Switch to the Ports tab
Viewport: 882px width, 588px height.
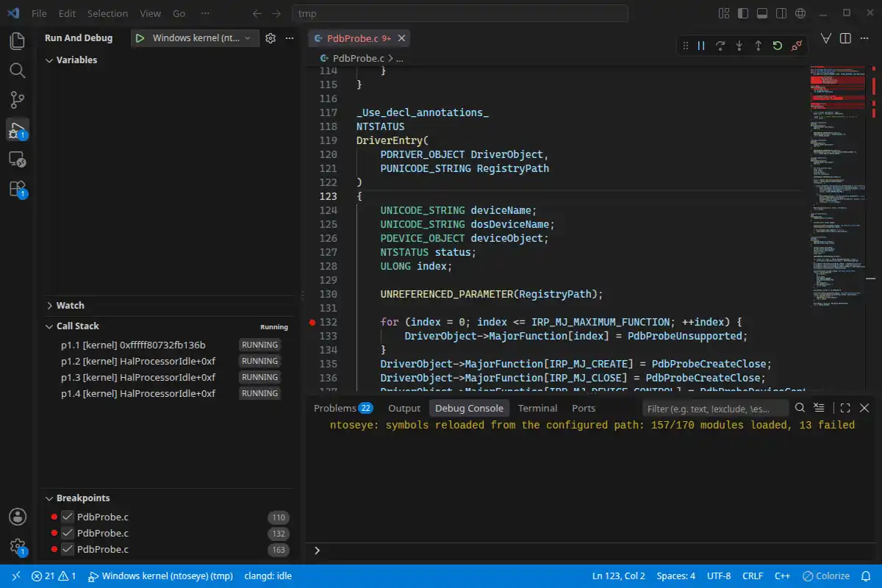click(584, 408)
